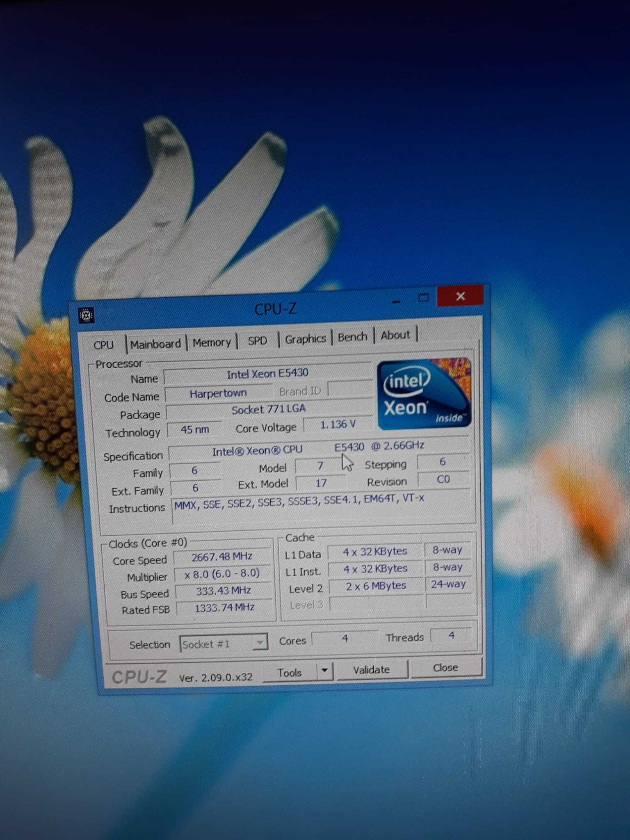Image resolution: width=630 pixels, height=840 pixels.
Task: Maximize the CPU-Z window
Action: (423, 297)
